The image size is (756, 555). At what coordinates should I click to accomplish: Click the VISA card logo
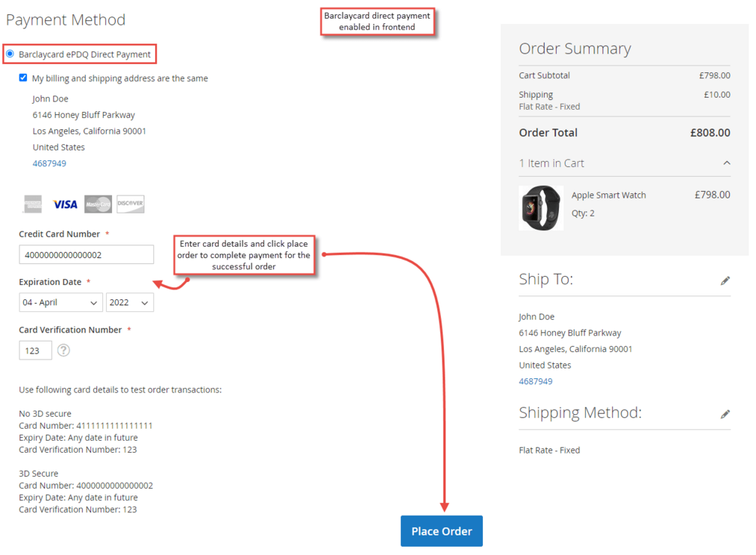point(65,205)
